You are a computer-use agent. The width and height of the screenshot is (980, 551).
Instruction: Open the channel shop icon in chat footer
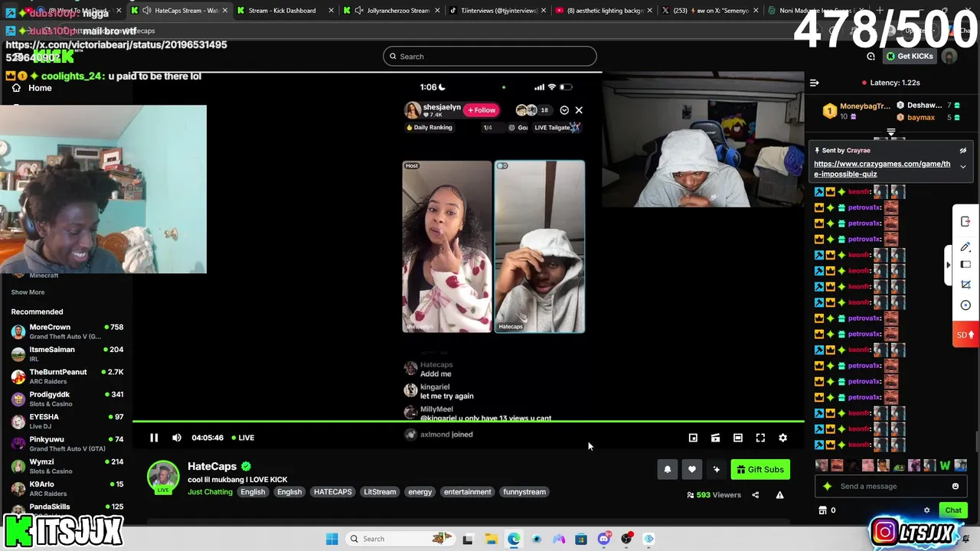[x=823, y=510]
